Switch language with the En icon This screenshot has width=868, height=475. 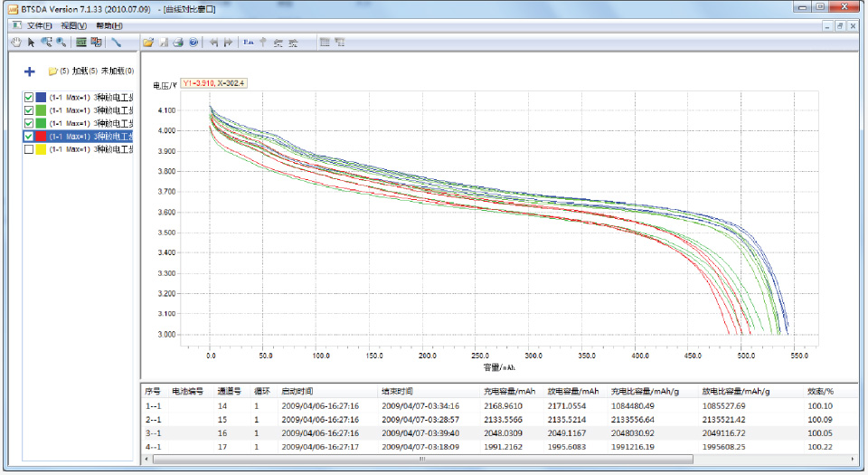[249, 43]
